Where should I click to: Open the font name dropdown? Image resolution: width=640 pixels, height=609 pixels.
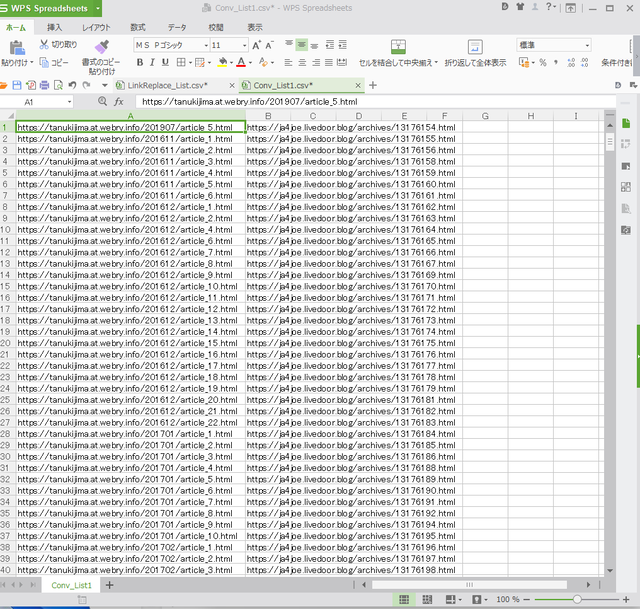206,45
